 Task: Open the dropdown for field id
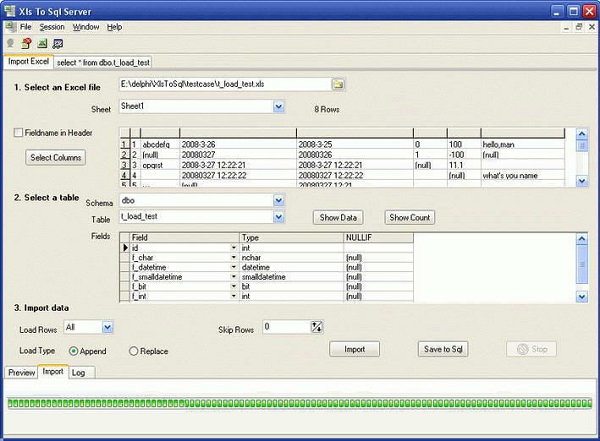coord(233,248)
